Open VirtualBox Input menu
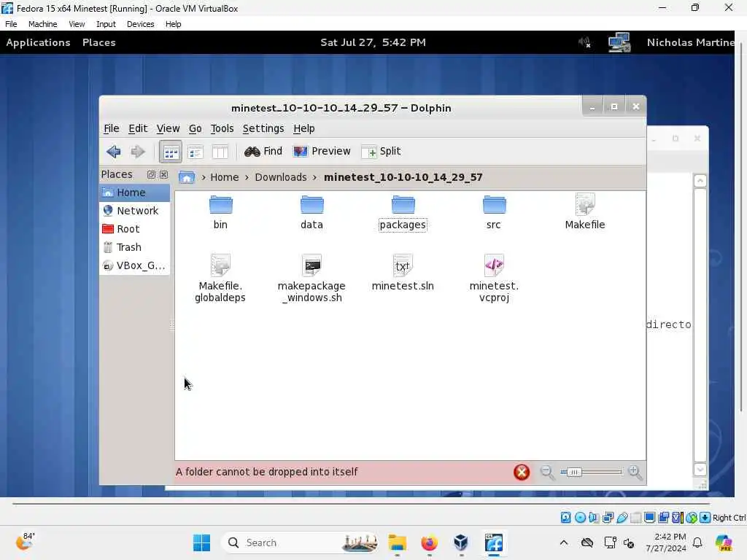This screenshot has width=747, height=560. pyautogui.click(x=106, y=24)
